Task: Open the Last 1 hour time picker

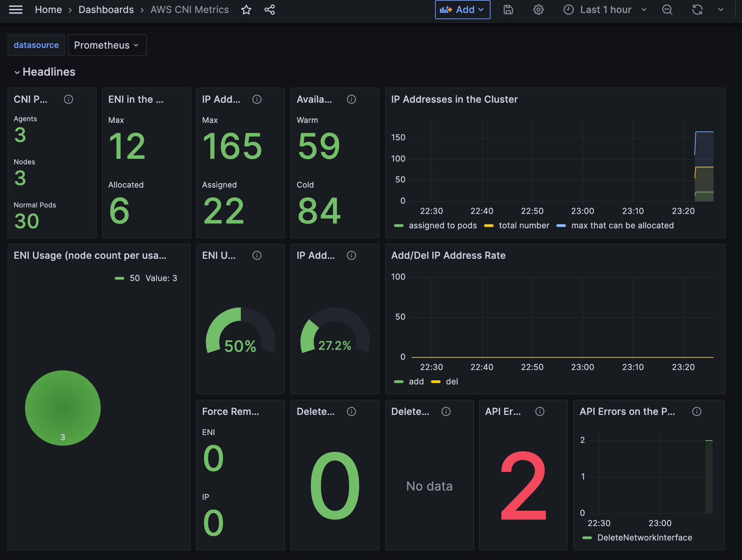Action: 605,10
